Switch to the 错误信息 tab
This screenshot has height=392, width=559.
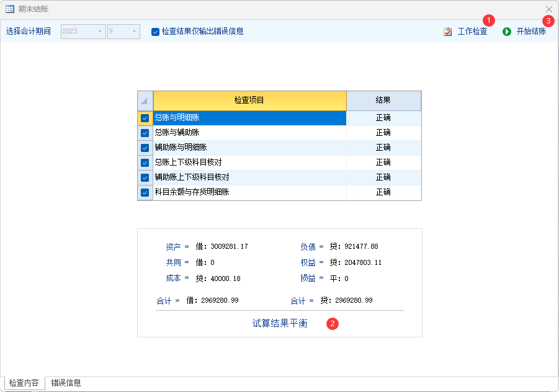pyautogui.click(x=66, y=383)
